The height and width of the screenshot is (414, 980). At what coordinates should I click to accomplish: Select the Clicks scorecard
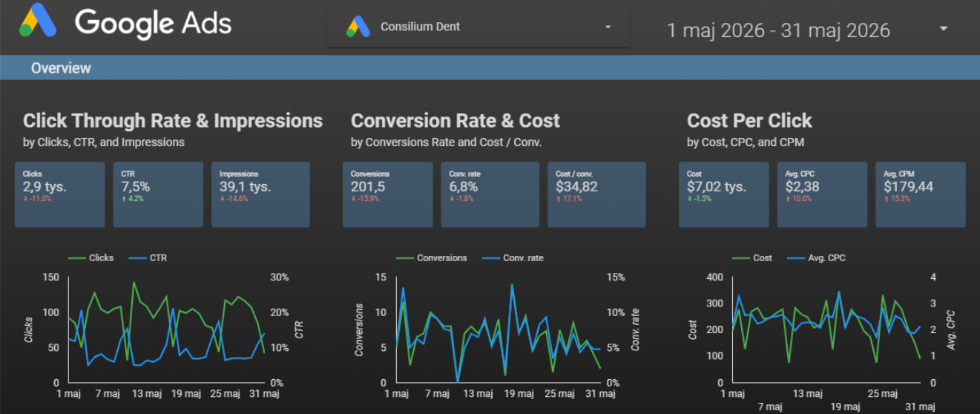click(x=60, y=194)
